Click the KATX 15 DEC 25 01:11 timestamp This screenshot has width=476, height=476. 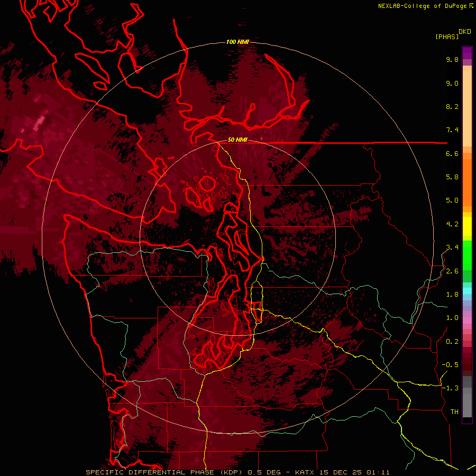(x=342, y=472)
